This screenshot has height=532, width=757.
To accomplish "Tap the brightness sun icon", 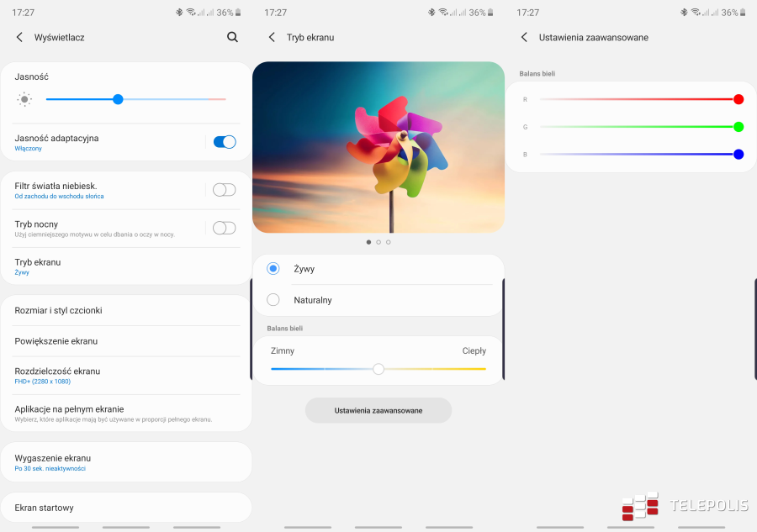I will tap(24, 98).
